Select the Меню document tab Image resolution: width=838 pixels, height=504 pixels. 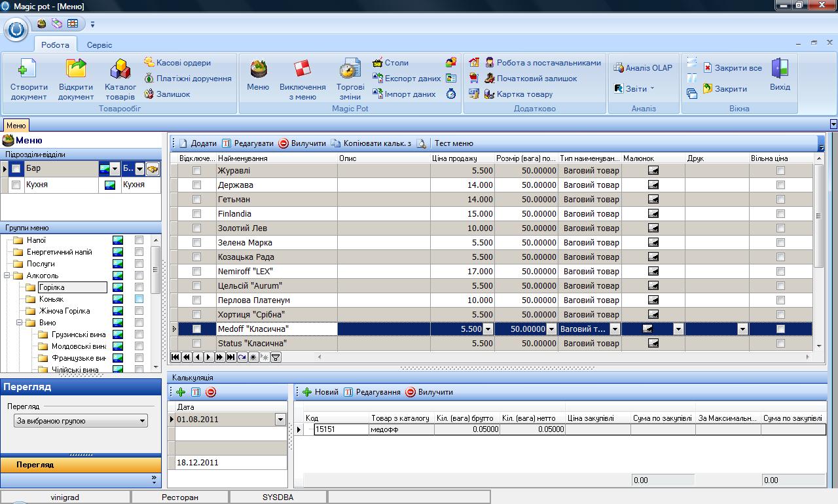coord(16,125)
